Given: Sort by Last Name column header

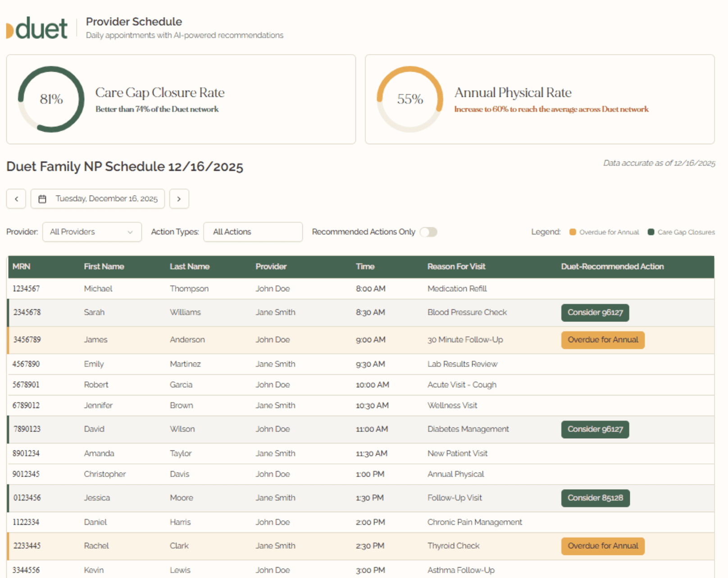Looking at the screenshot, I should click(189, 266).
